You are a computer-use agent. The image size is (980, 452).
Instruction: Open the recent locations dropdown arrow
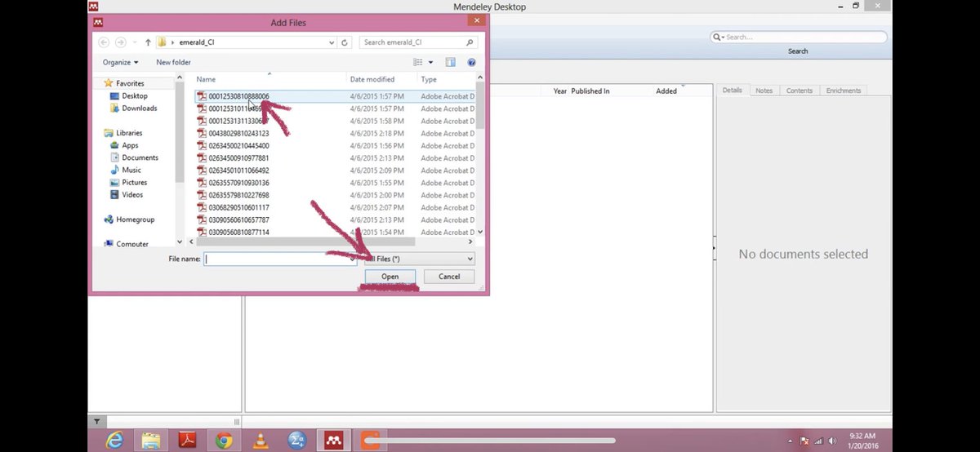[135, 42]
